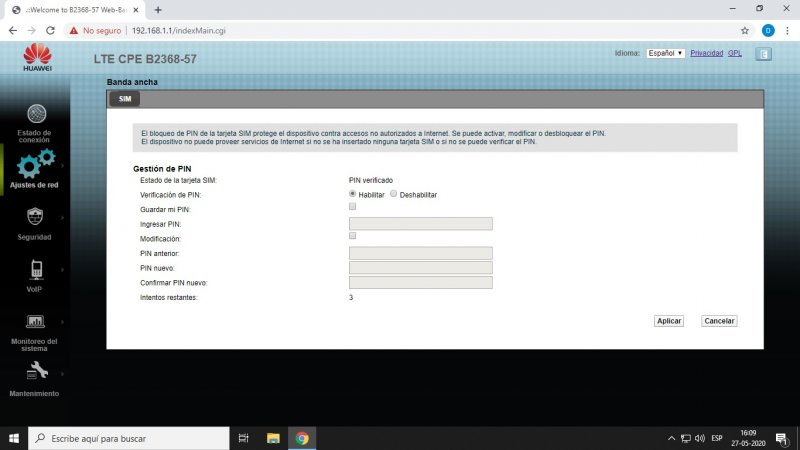Open Monitoreo del sistema monitor icon

(36, 321)
